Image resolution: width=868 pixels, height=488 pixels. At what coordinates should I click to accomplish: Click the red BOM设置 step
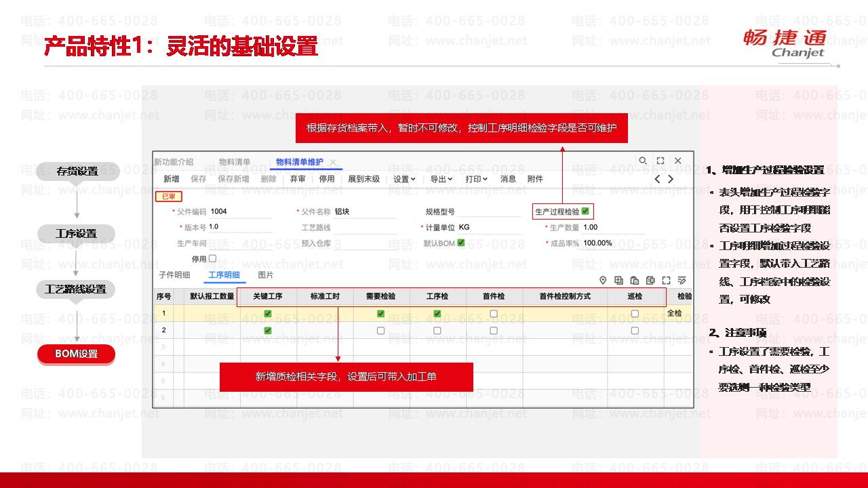[x=76, y=354]
